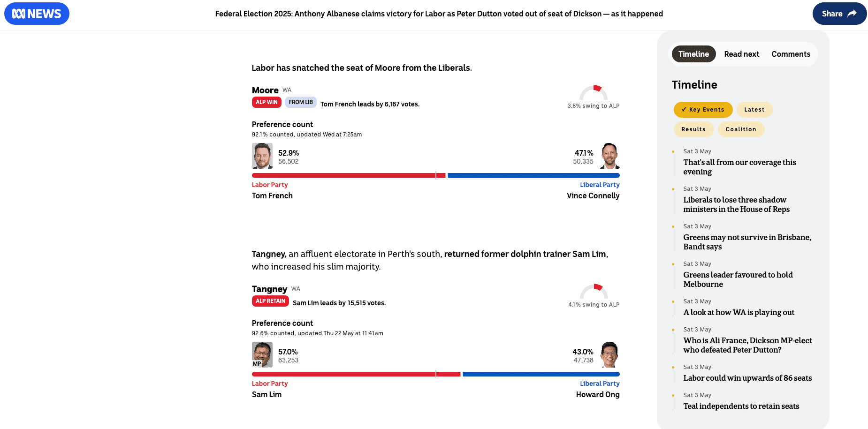Click Howard Ong's candidate photo
868x429 pixels.
coord(609,354)
